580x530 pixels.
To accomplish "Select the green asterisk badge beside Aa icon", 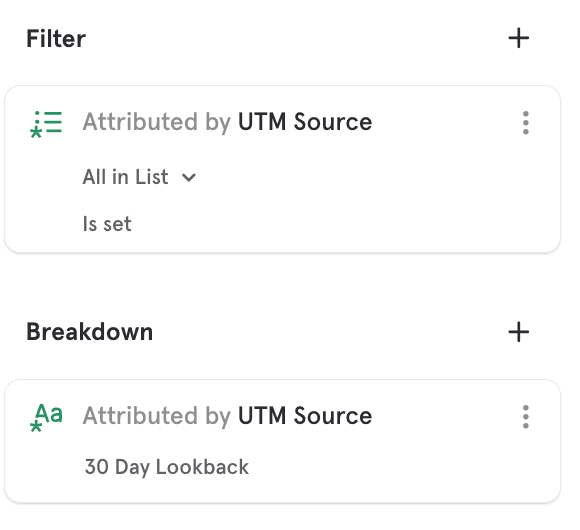I will [x=36, y=426].
